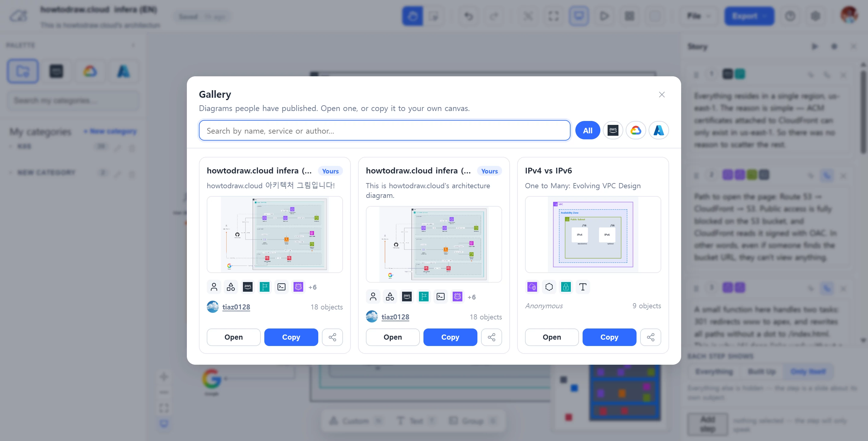868x441 pixels.
Task: Click the Add step button
Action: (x=707, y=424)
